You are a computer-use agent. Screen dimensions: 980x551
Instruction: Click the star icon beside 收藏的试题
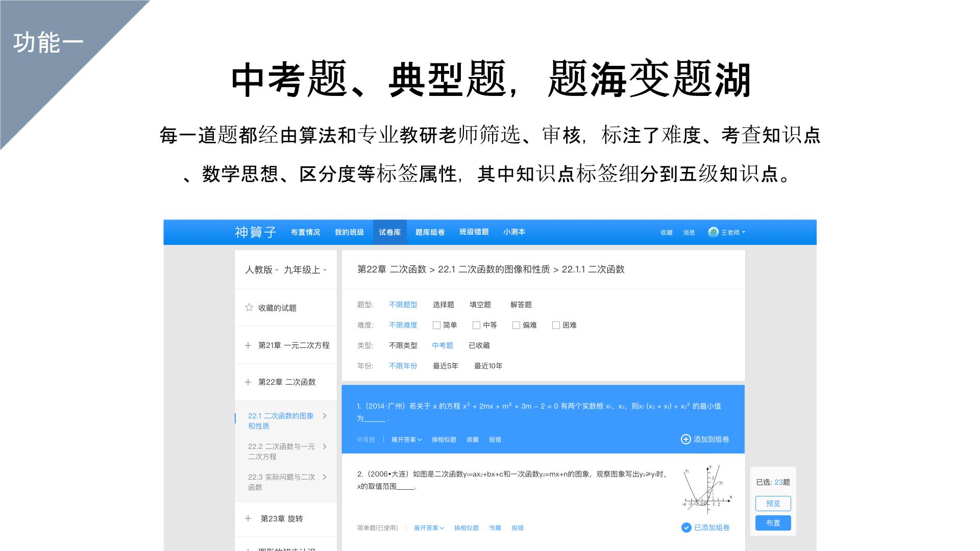(x=249, y=307)
